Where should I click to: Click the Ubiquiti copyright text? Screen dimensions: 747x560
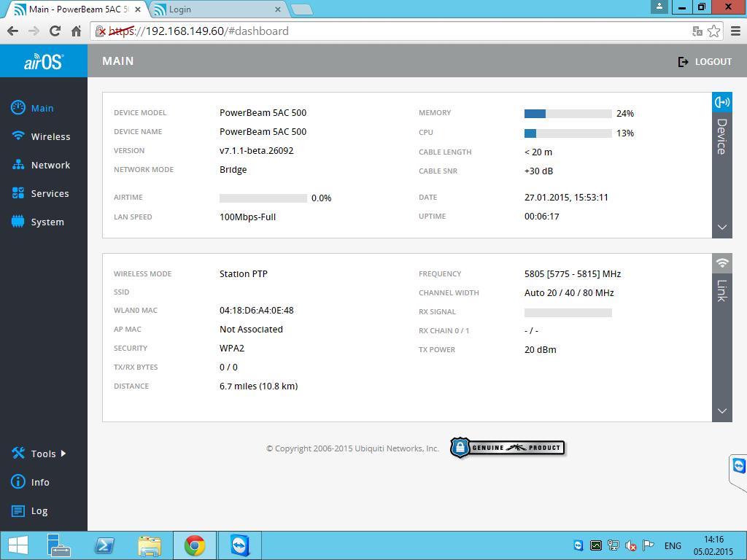click(352, 448)
